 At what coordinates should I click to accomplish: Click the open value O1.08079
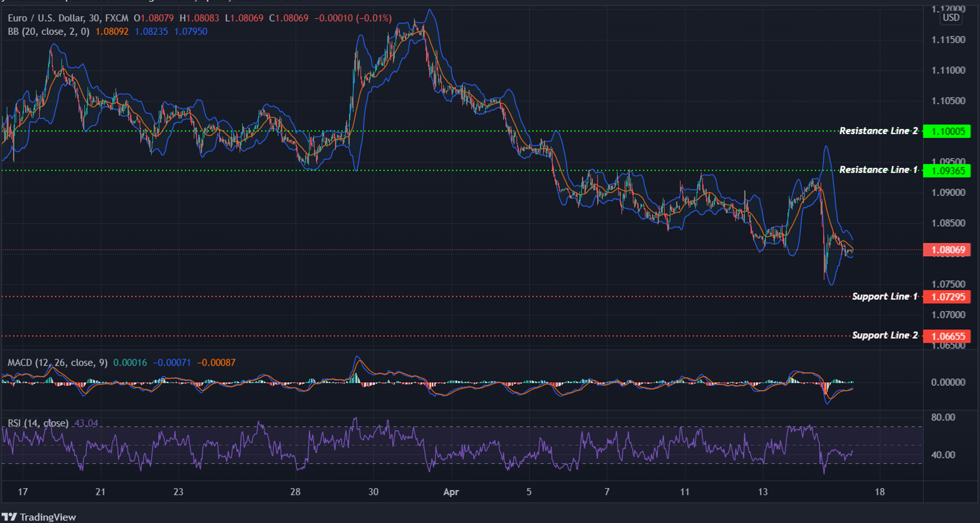(x=154, y=18)
